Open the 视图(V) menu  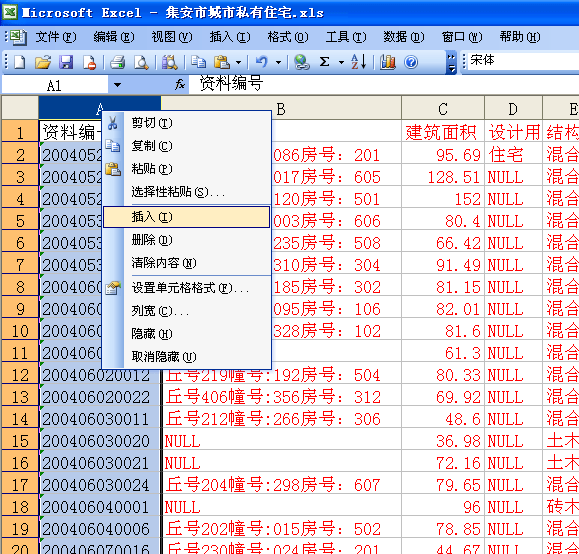(172, 37)
